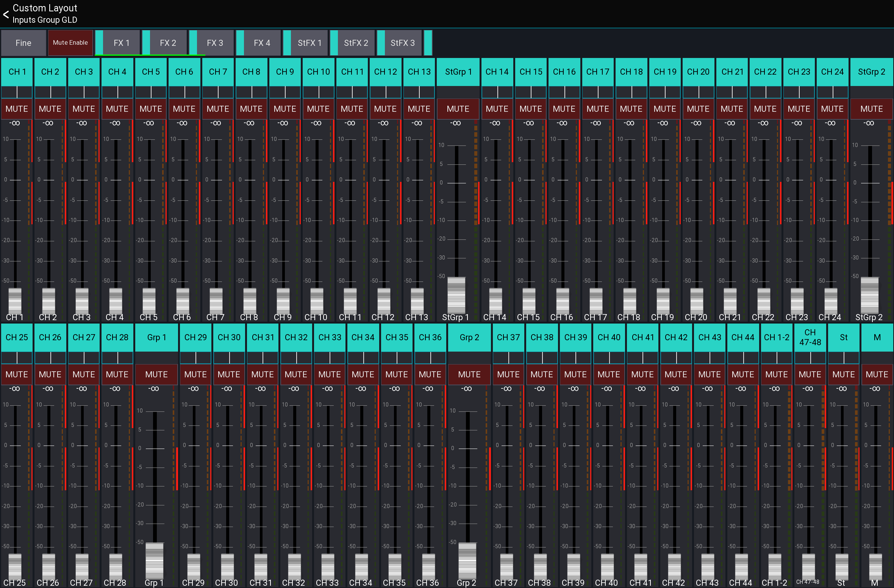Select the CH 24 channel header
This screenshot has width=894, height=588.
832,72
